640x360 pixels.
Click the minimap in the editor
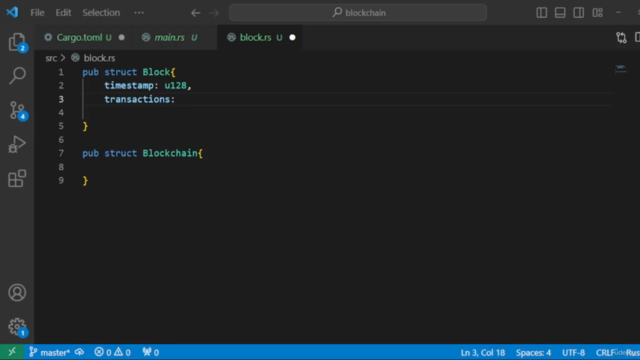620,69
